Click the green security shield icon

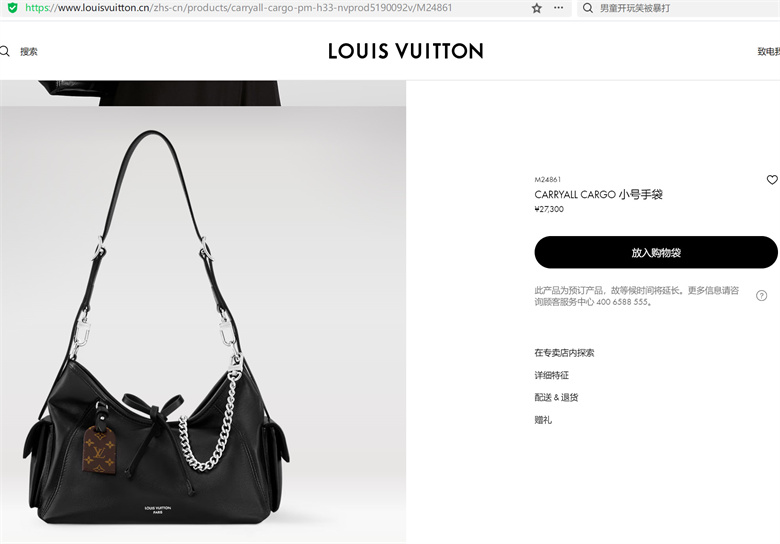(13, 7)
